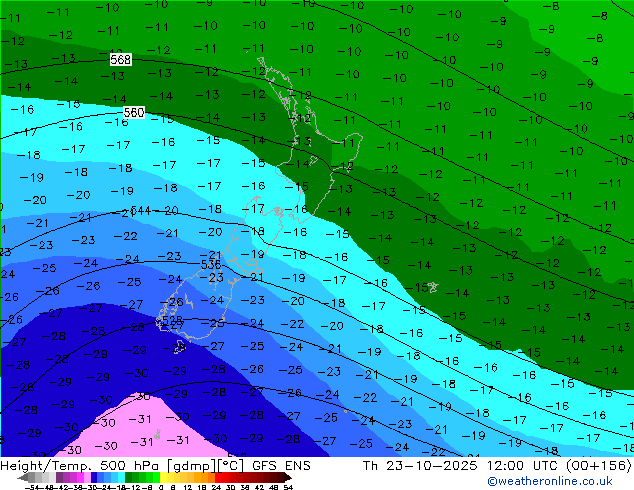
Task: Select the 536 contour label near South Island
Action: coord(211,264)
